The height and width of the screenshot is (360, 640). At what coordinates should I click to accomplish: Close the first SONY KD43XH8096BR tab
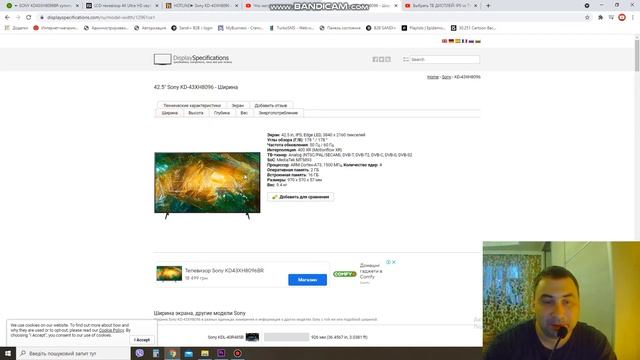pos(77,6)
